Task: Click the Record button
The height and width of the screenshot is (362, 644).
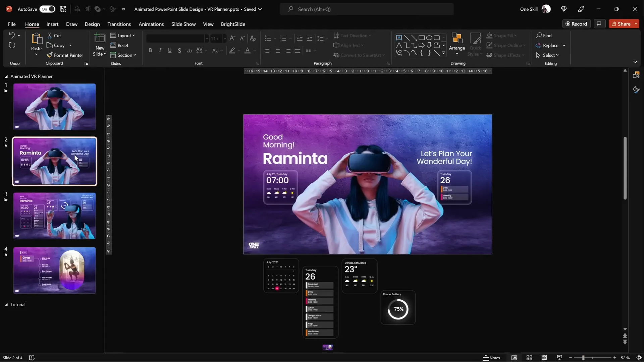Action: [576, 24]
